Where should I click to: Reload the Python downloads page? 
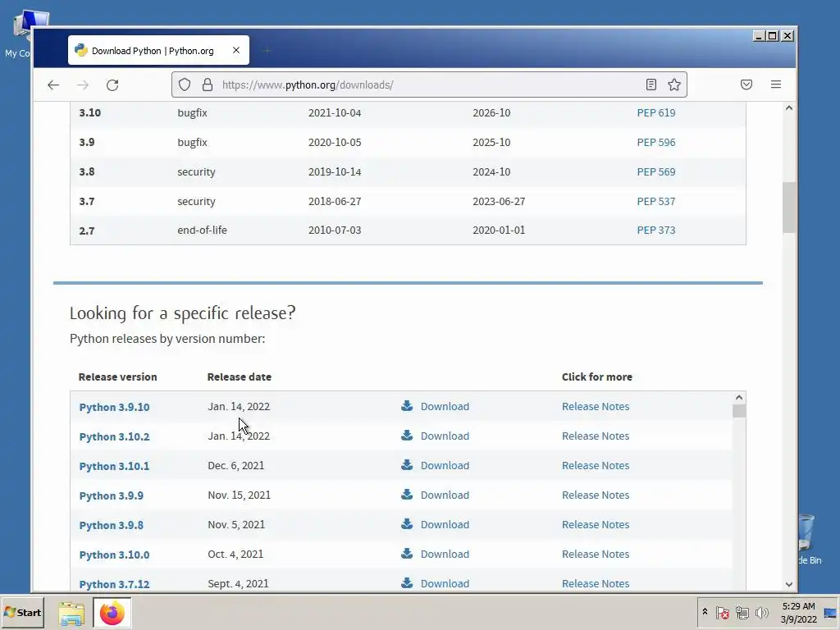[112, 84]
